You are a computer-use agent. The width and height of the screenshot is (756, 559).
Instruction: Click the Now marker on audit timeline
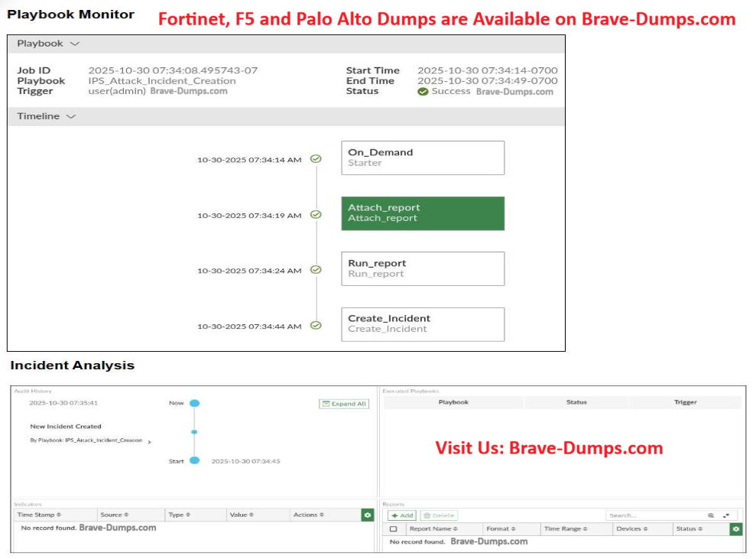click(194, 403)
